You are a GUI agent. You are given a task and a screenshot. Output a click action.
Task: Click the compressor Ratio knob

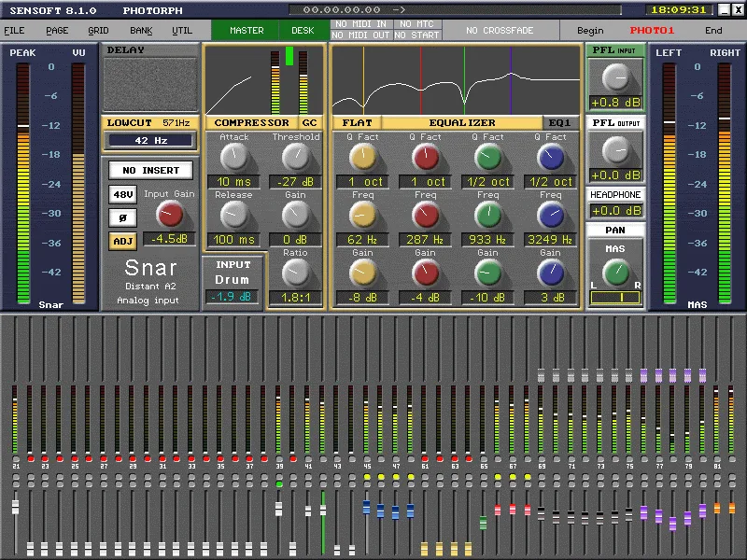[296, 273]
